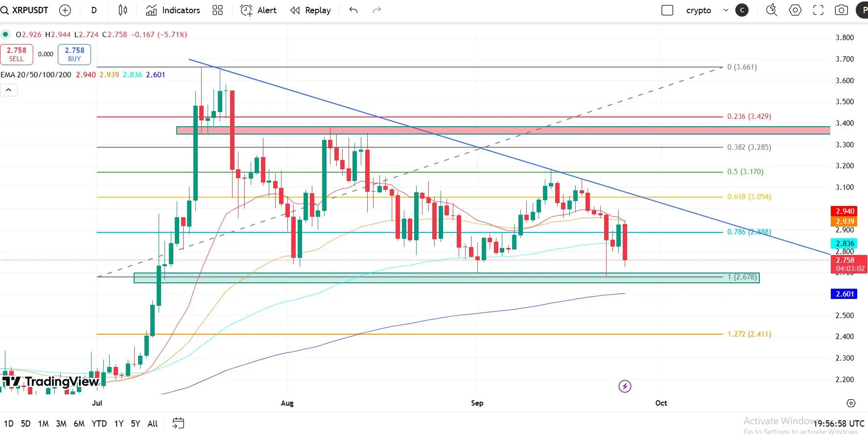Select EMA 20/50/100/200 indicator legend
Image resolution: width=868 pixels, height=434 pixels.
tap(36, 75)
